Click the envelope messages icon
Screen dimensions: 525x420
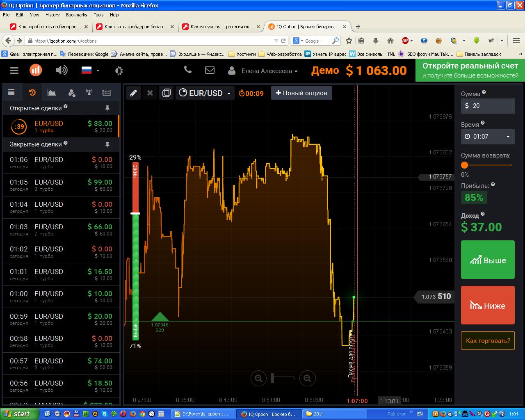(210, 70)
